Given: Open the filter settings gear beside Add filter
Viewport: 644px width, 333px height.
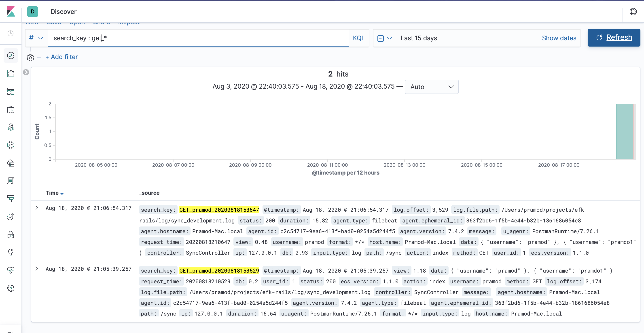Looking at the screenshot, I should click(x=30, y=58).
